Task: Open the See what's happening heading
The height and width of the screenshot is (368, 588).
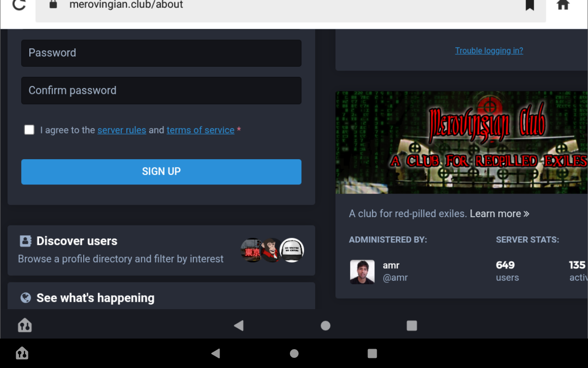Action: (x=96, y=298)
